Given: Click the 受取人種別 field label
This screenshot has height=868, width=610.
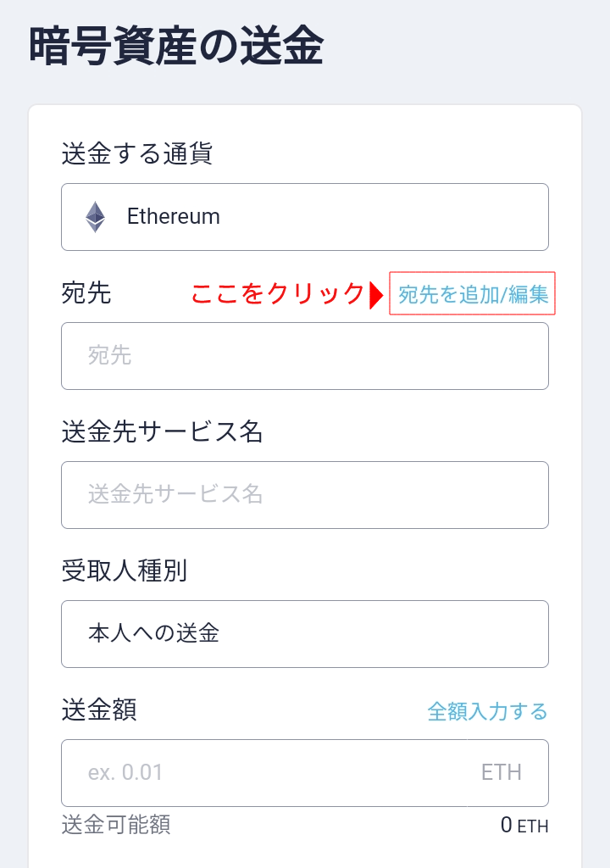Looking at the screenshot, I should [124, 571].
